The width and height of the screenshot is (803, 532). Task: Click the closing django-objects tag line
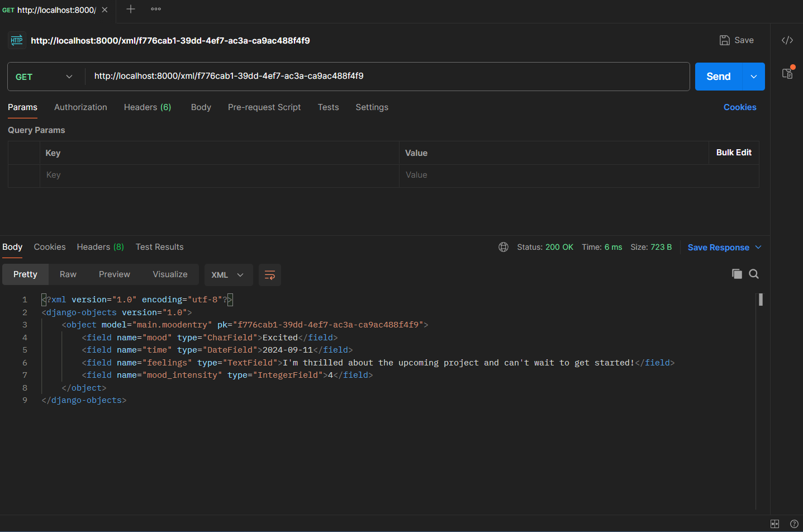[x=84, y=400]
